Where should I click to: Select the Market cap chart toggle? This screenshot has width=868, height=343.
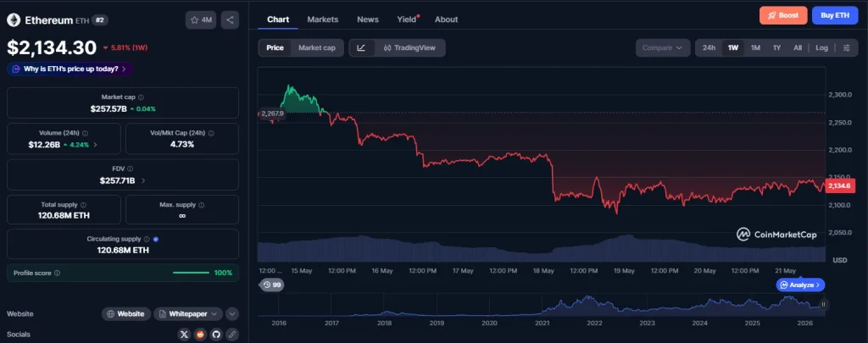[x=317, y=47]
